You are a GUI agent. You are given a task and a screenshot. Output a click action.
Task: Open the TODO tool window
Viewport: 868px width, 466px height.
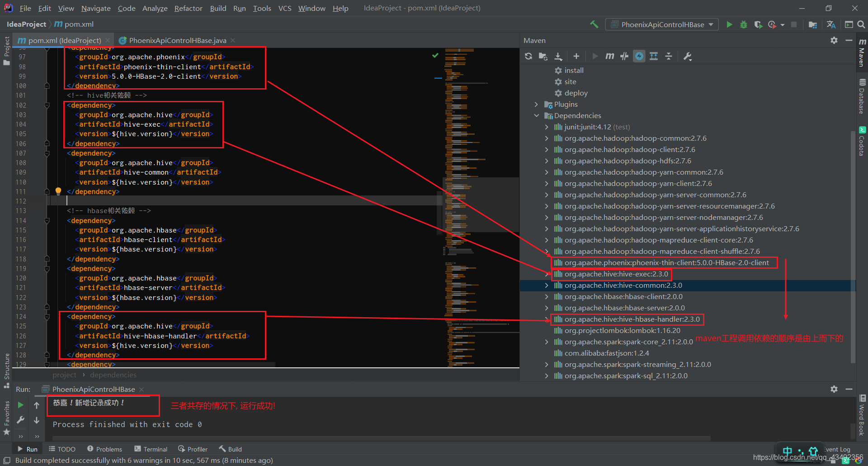pos(62,449)
